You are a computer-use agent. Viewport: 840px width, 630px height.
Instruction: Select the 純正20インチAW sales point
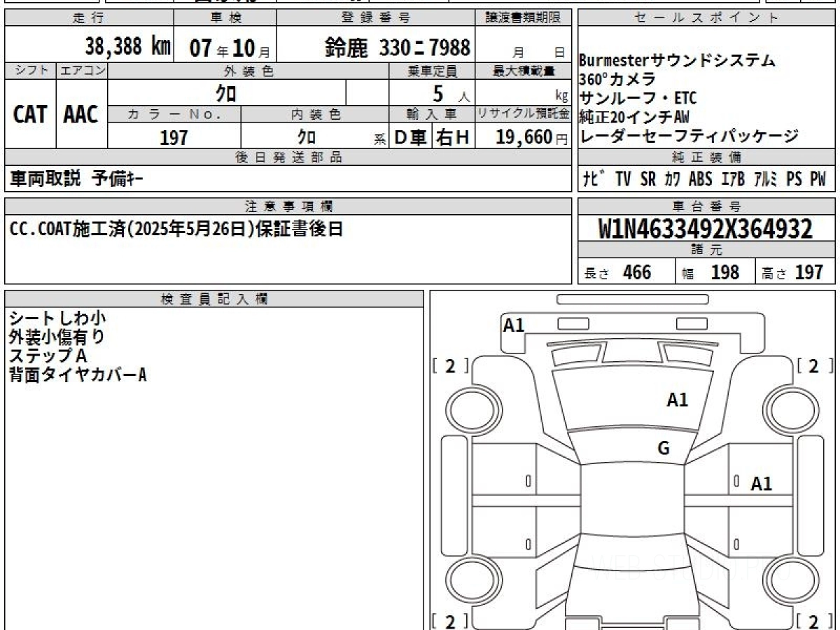tap(634, 117)
